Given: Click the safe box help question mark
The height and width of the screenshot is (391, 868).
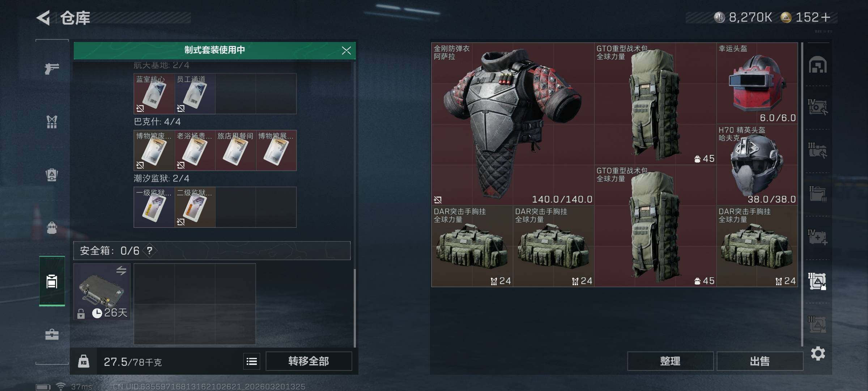Looking at the screenshot, I should pos(149,250).
